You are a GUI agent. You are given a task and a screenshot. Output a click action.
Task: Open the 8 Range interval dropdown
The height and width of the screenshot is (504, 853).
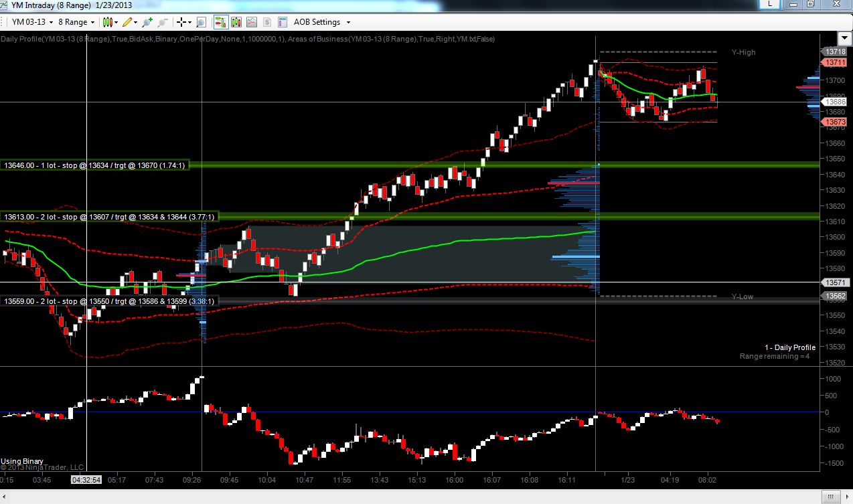(77, 22)
